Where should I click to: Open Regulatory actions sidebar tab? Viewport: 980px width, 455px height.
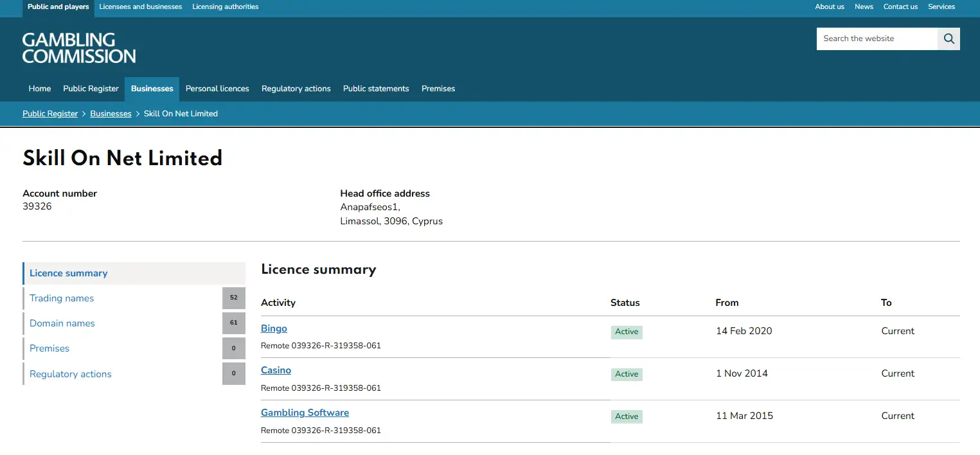click(x=134, y=374)
